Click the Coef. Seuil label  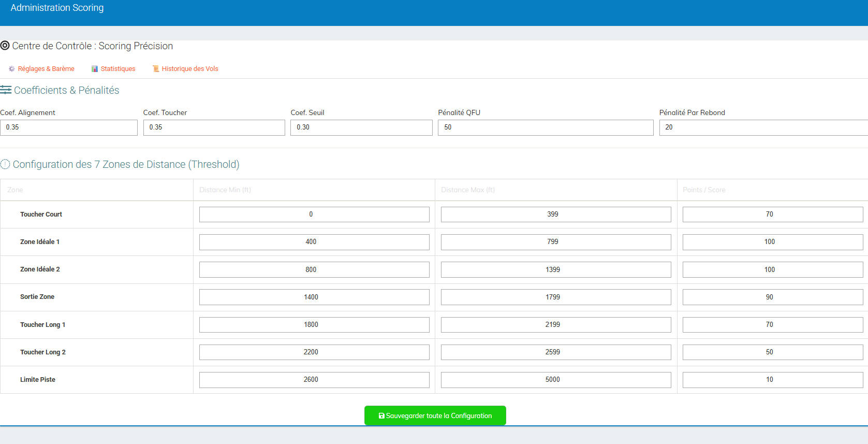(x=307, y=112)
